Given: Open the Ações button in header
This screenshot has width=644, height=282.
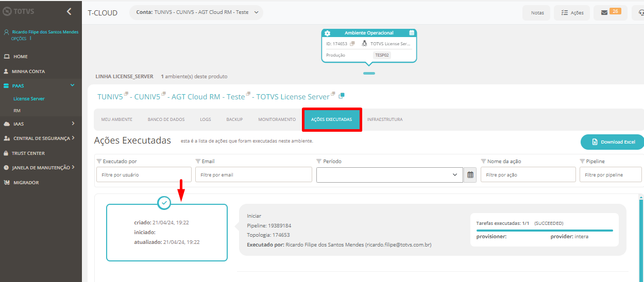Looking at the screenshot, I should pos(572,13).
